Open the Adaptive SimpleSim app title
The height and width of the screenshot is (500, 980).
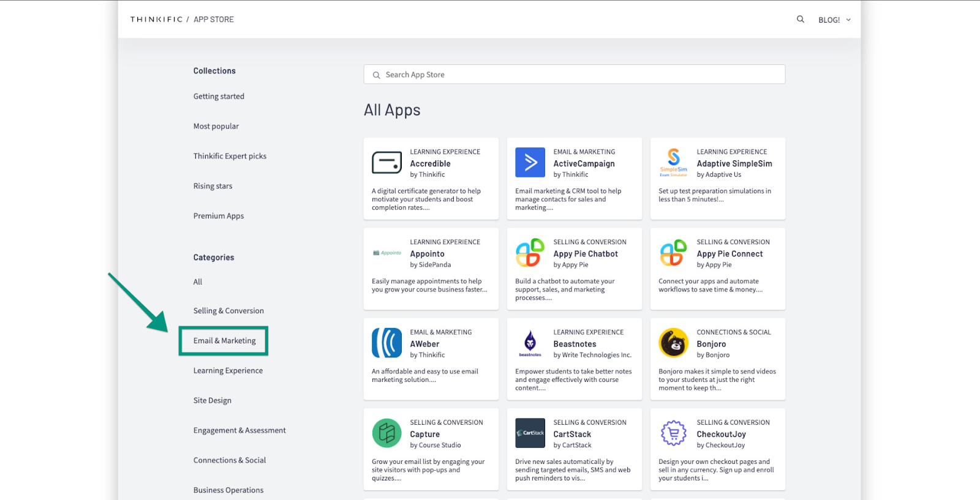[x=734, y=164]
